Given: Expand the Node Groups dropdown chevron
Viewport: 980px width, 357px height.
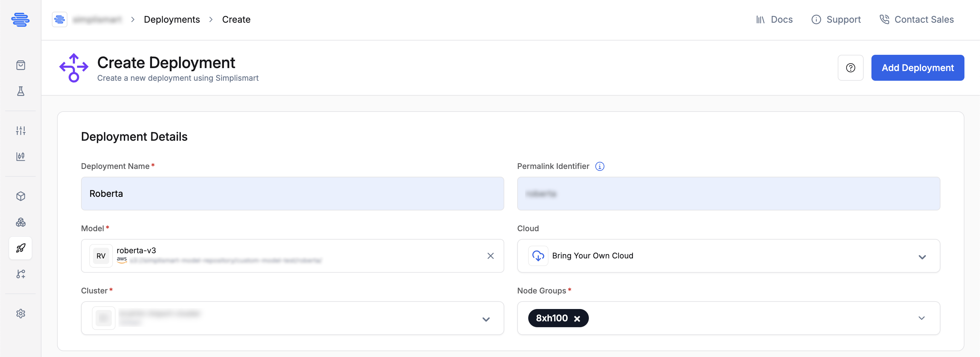Looking at the screenshot, I should [x=921, y=318].
